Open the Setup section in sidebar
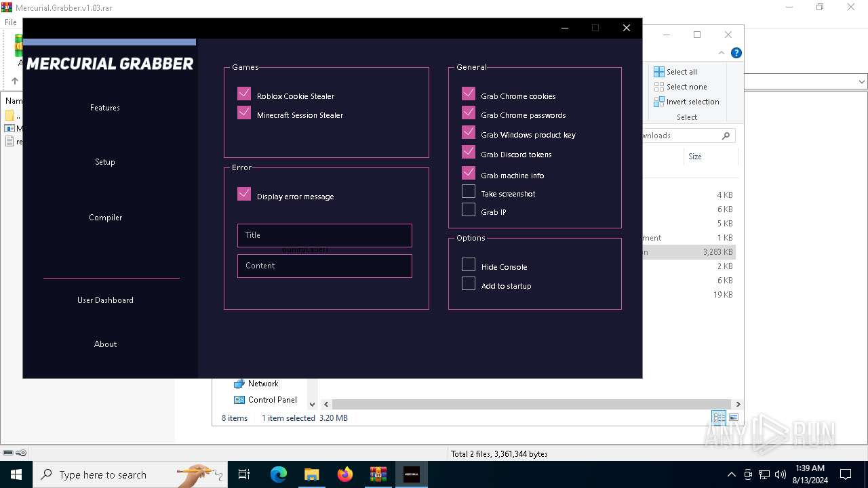868x488 pixels. (x=105, y=162)
